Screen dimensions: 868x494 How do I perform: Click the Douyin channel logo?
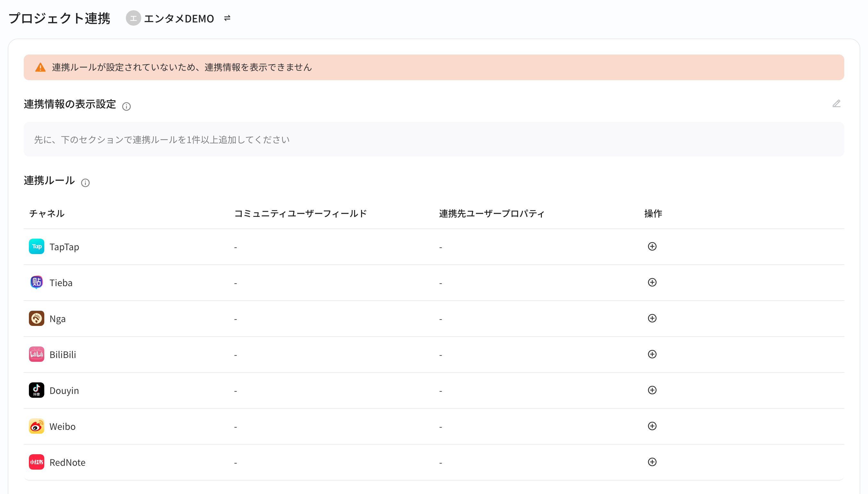[x=36, y=390]
